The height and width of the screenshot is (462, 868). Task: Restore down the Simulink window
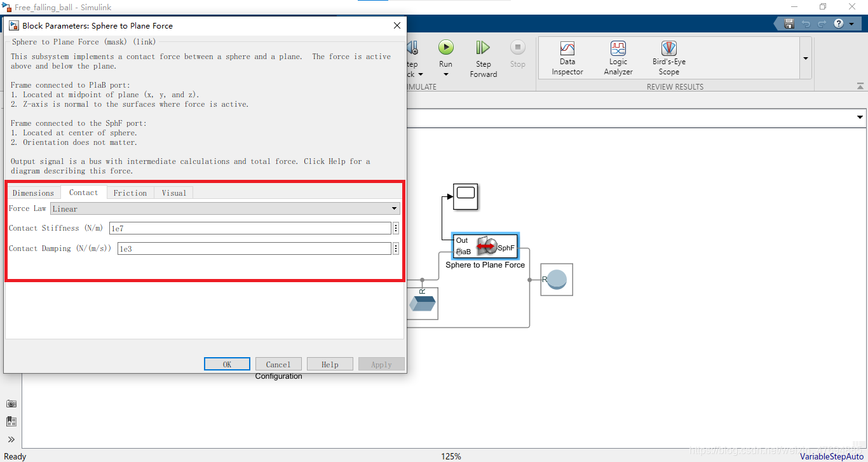click(823, 6)
